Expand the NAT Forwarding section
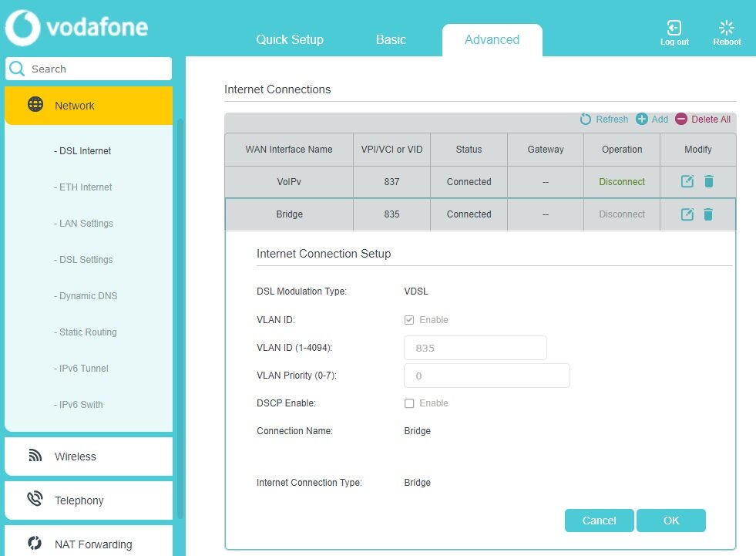 89,541
